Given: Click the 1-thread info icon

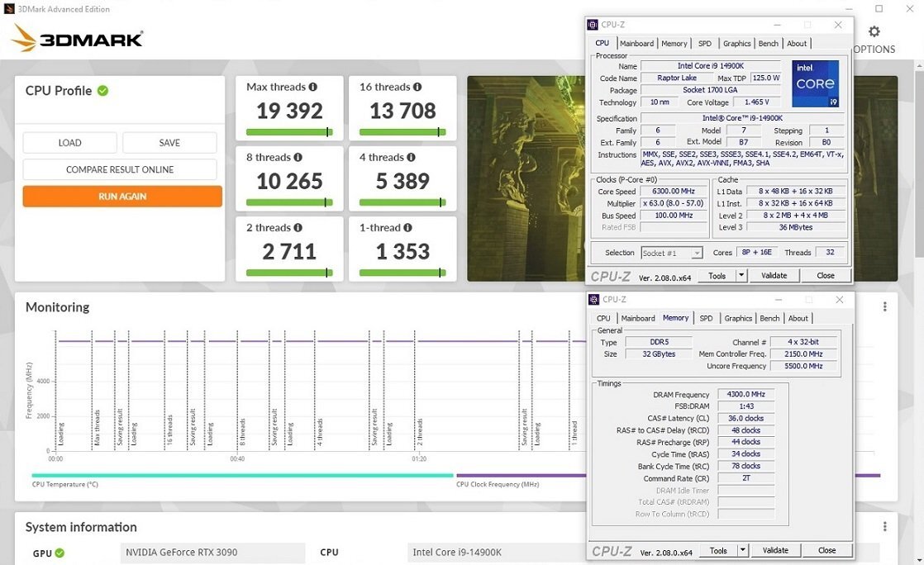Looking at the screenshot, I should (x=407, y=227).
